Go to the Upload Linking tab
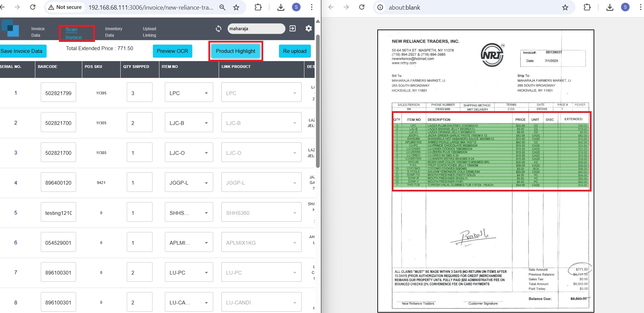Image resolution: width=644 pixels, height=313 pixels. [x=149, y=32]
